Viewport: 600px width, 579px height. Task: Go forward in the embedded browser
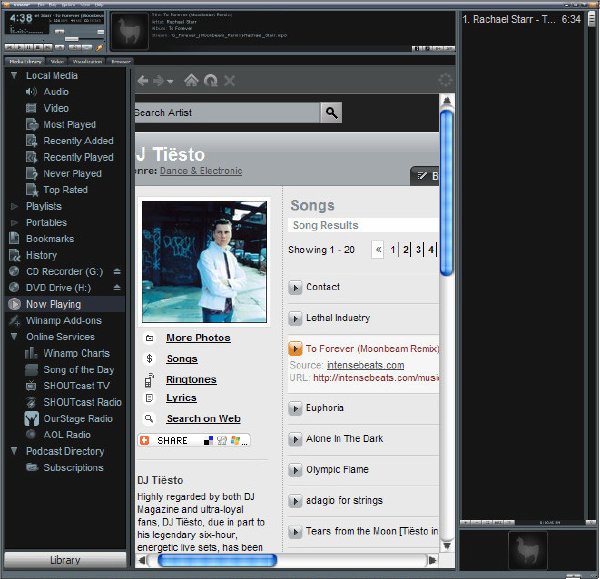(x=158, y=80)
